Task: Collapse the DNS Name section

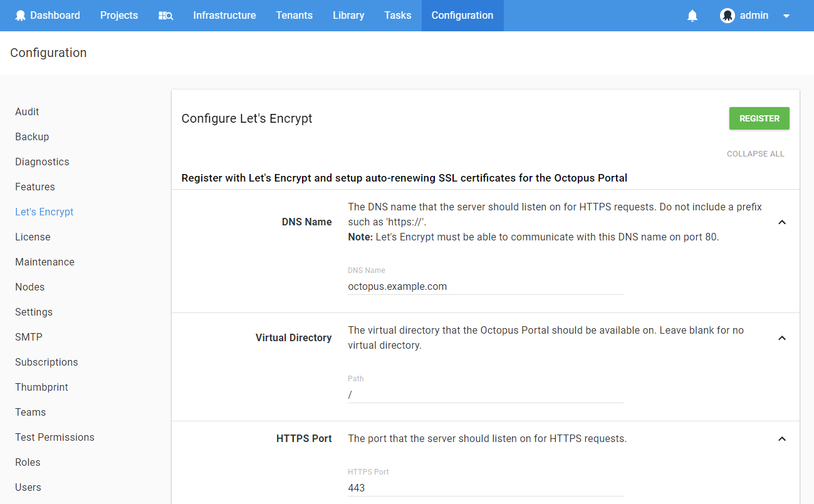Action: (782, 222)
